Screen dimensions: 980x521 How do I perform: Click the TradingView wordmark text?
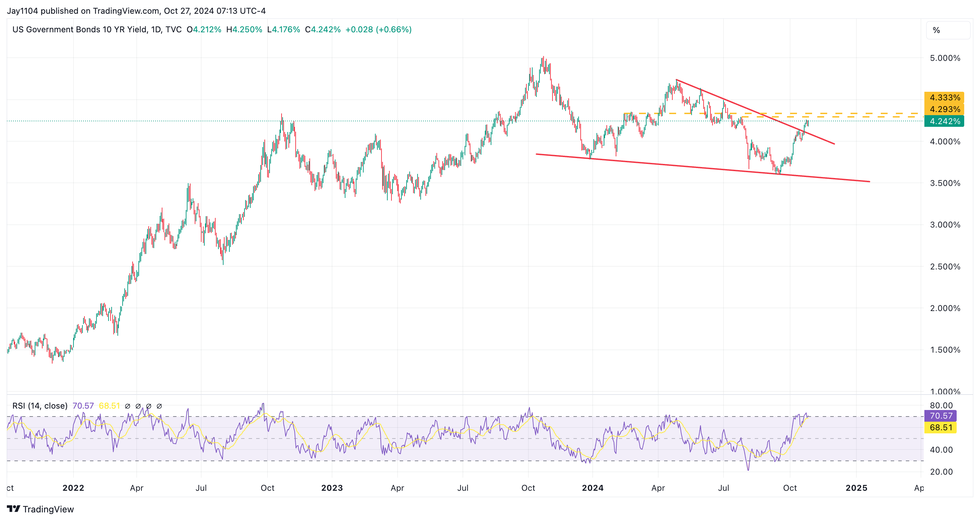(x=48, y=509)
